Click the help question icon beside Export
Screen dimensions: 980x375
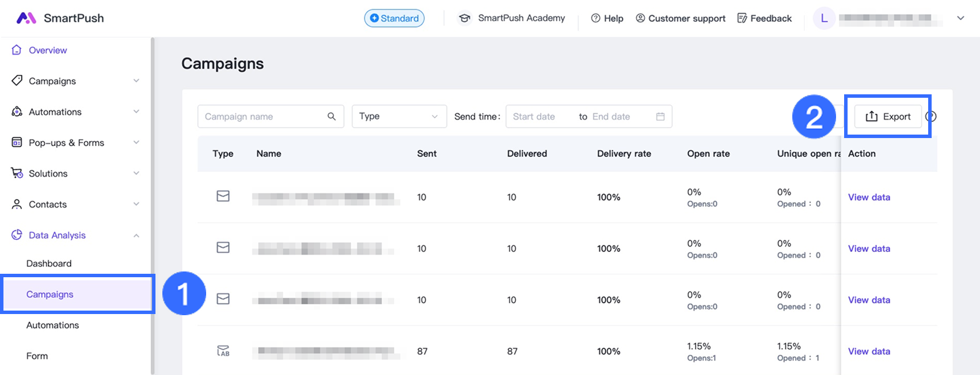(x=932, y=116)
